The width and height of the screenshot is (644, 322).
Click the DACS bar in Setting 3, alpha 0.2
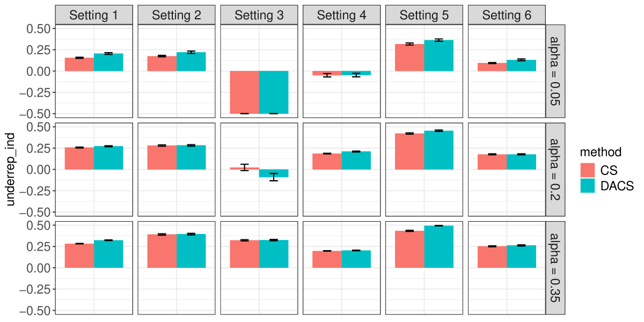coord(274,173)
